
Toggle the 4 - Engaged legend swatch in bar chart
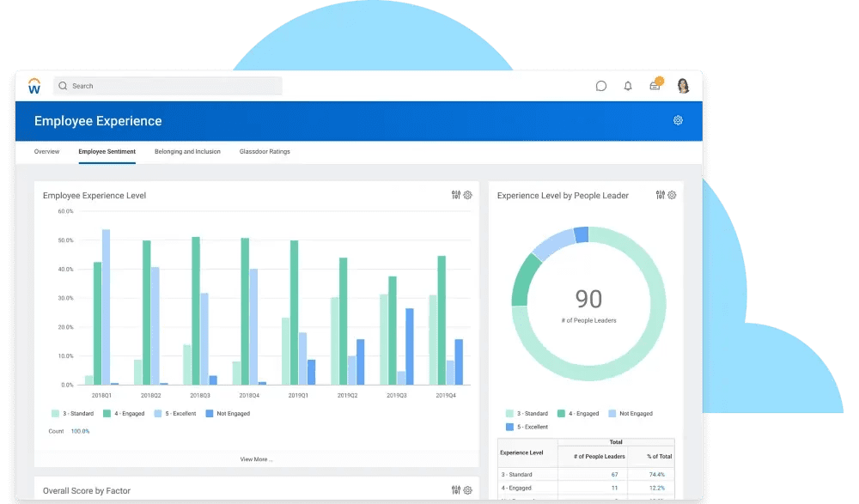click(107, 414)
